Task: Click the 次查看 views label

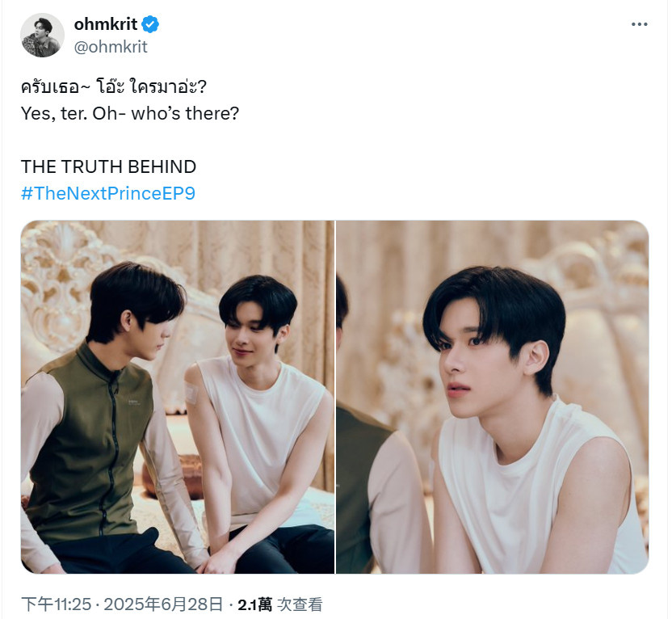Action: (300, 604)
